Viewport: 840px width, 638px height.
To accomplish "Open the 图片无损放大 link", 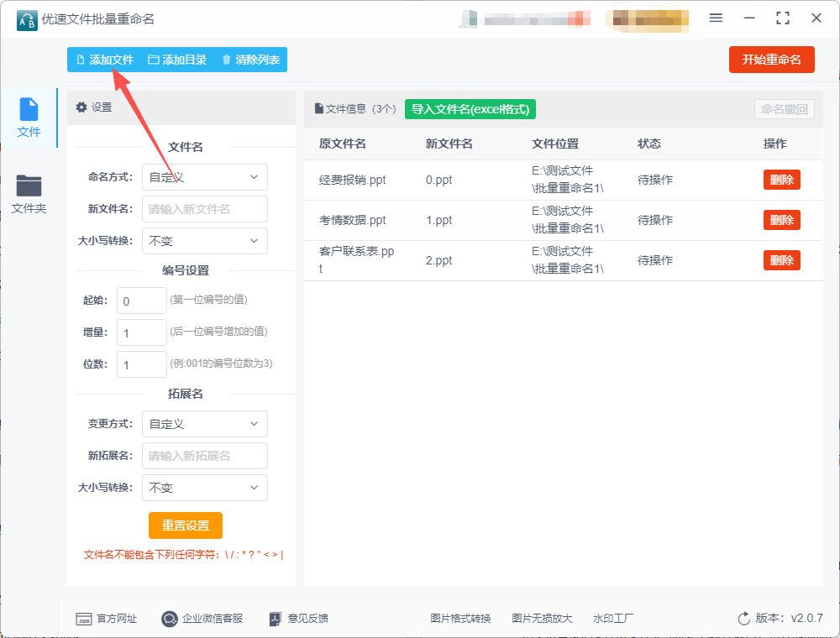I will click(x=542, y=619).
